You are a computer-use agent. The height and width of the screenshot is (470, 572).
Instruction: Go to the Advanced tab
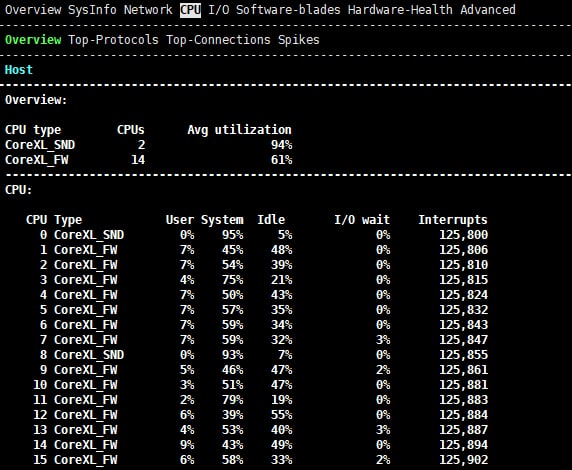click(488, 10)
